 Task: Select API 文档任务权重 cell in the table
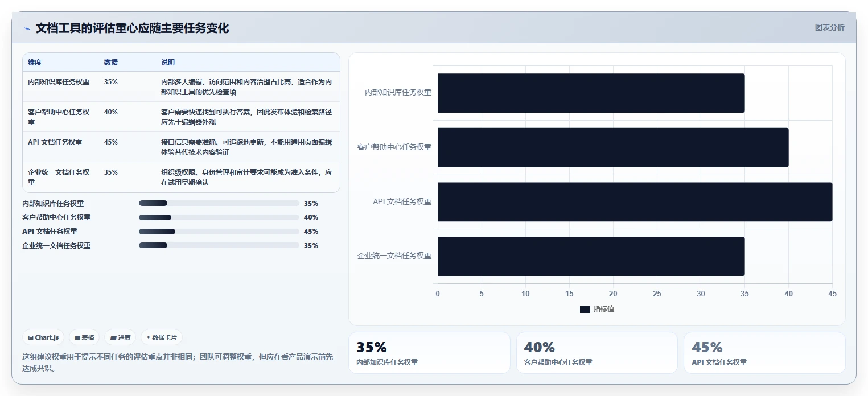[x=55, y=142]
